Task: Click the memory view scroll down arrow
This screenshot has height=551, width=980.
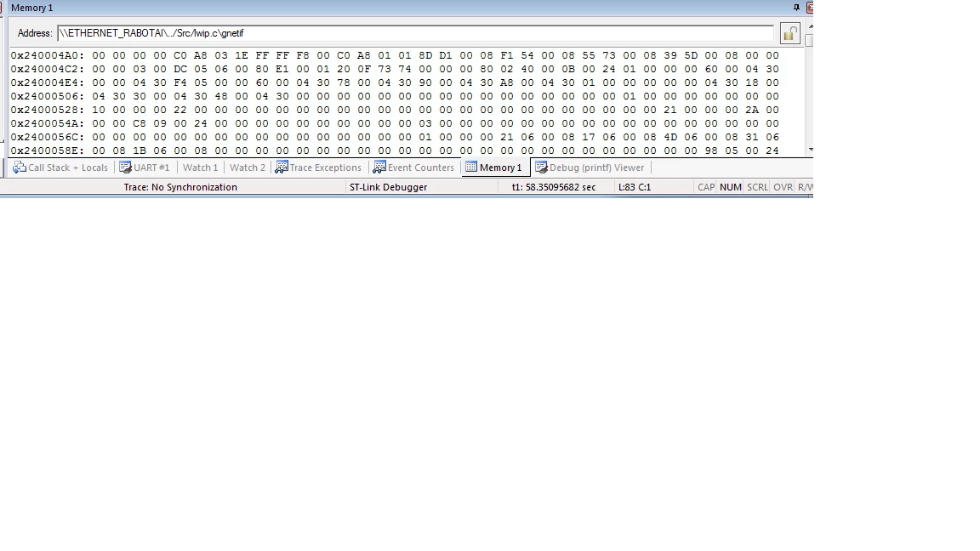Action: point(811,150)
